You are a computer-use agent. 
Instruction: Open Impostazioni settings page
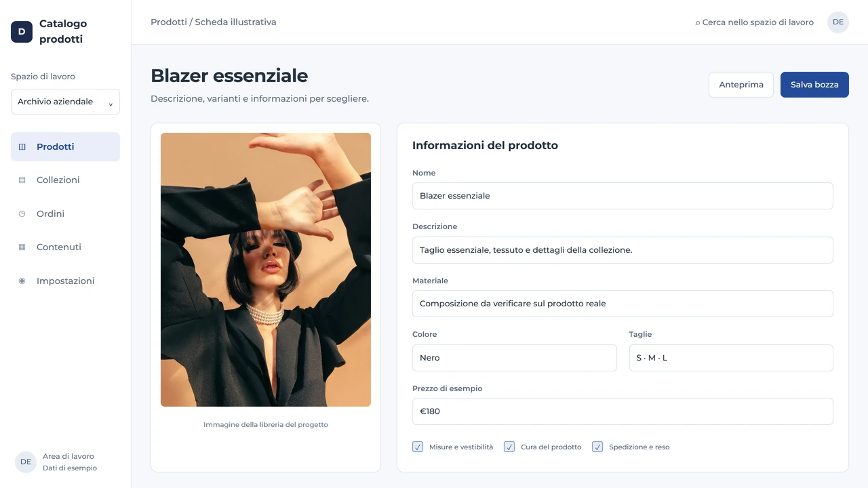coord(65,281)
